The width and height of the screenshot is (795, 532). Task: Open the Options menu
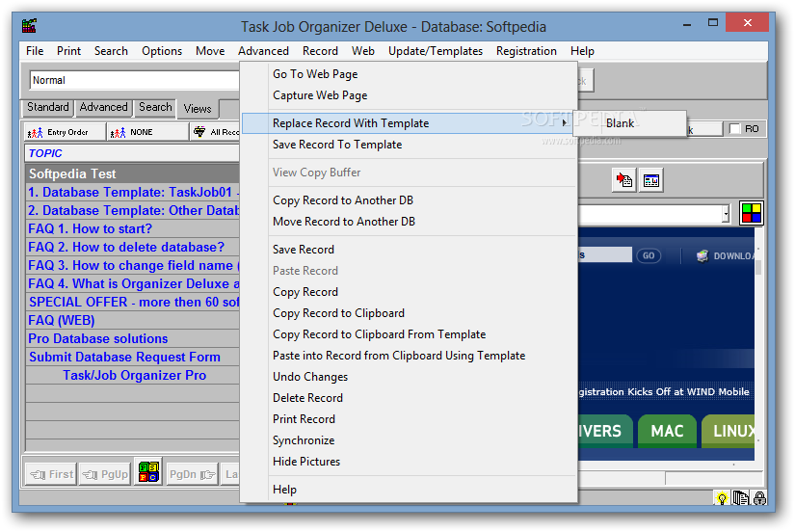click(x=162, y=51)
